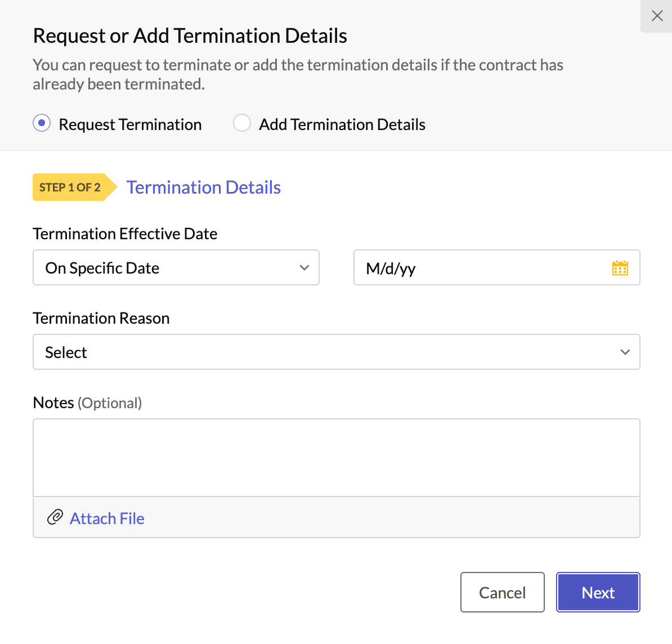This screenshot has width=672, height=644.
Task: Click the Notes (Optional) label
Action: click(87, 402)
